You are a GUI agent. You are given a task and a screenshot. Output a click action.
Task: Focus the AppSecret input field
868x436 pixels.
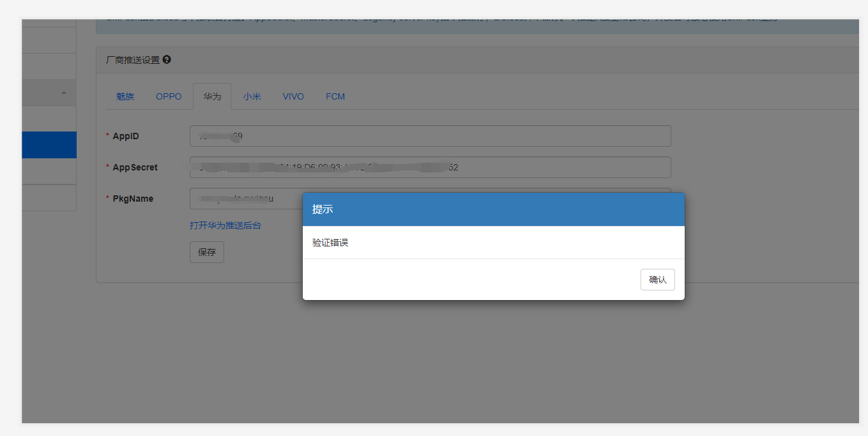pos(430,167)
